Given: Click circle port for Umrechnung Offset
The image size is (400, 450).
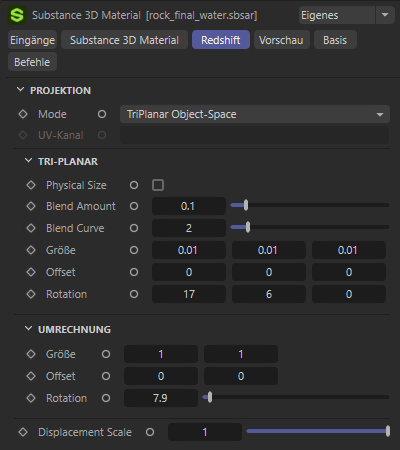Looking at the screenshot, I should [x=106, y=376].
